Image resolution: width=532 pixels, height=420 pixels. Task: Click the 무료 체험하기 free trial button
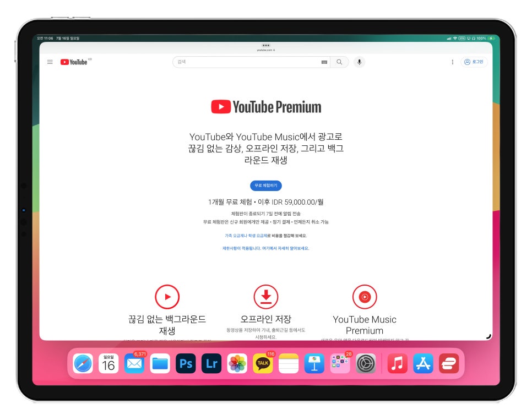(265, 186)
